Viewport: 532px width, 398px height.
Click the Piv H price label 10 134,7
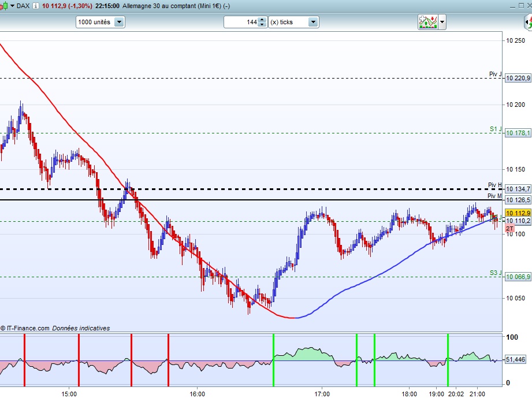[x=518, y=189]
